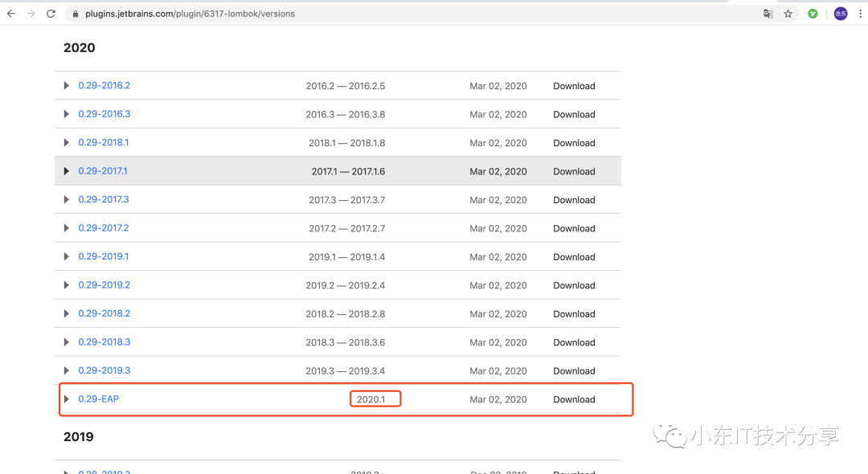The image size is (868, 474).
Task: Expand details for 0.29-2019.3
Action: pos(67,370)
